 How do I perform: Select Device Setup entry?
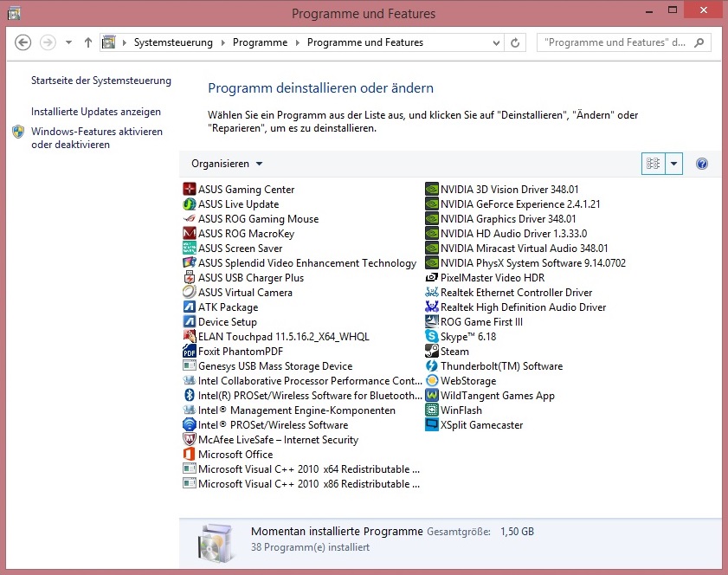click(220, 321)
